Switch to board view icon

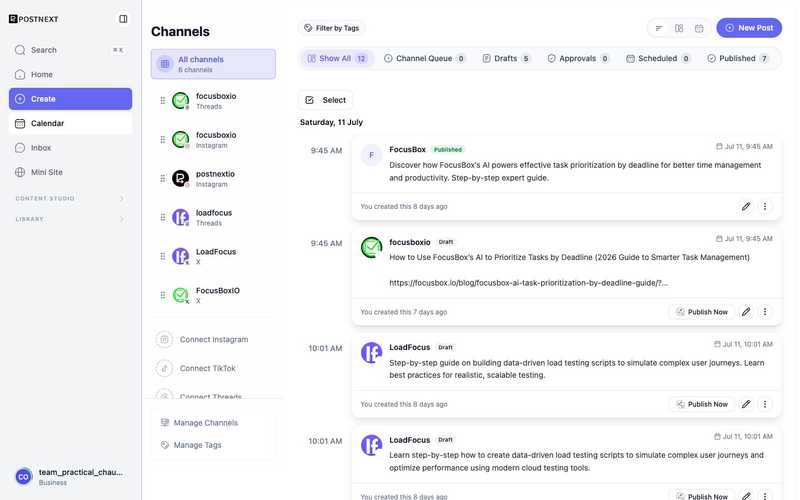(679, 29)
